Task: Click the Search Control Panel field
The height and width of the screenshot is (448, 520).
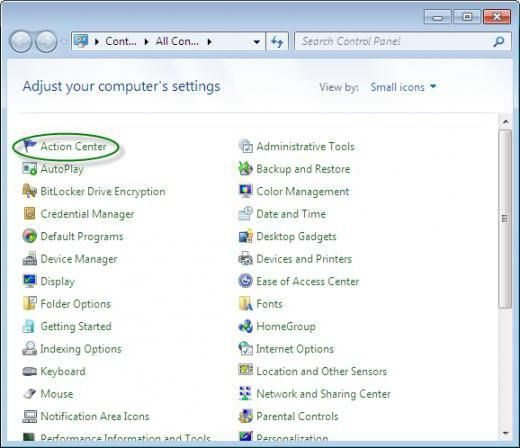Action: pos(394,41)
